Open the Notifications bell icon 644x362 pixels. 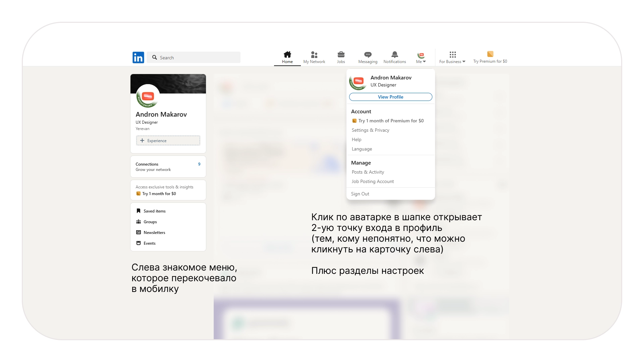tap(394, 55)
